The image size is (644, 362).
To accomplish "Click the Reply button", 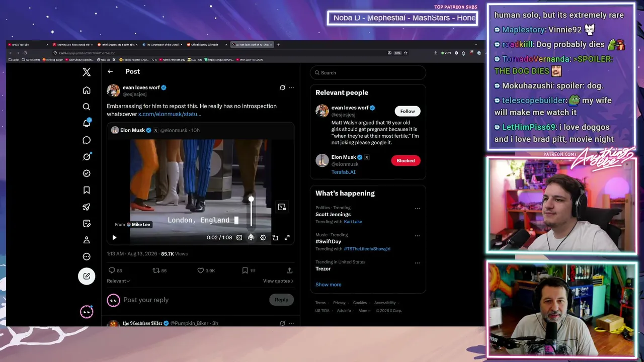I will click(x=281, y=300).
